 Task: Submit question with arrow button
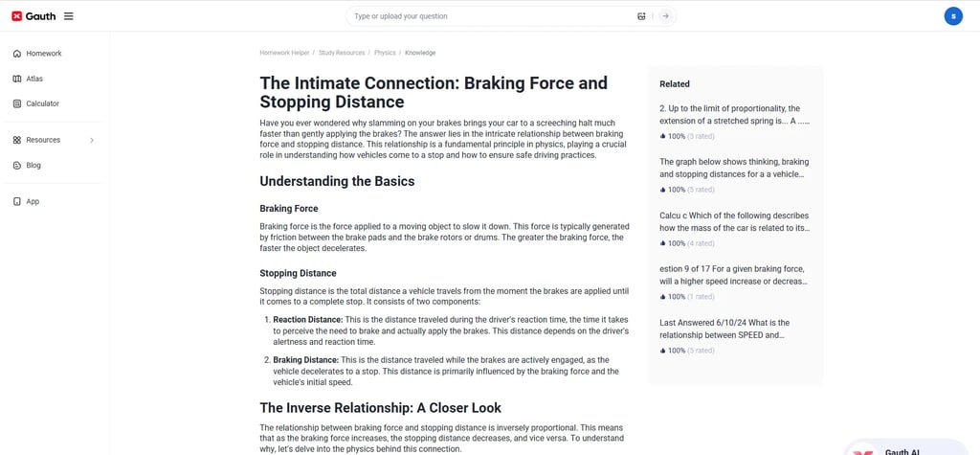(666, 16)
